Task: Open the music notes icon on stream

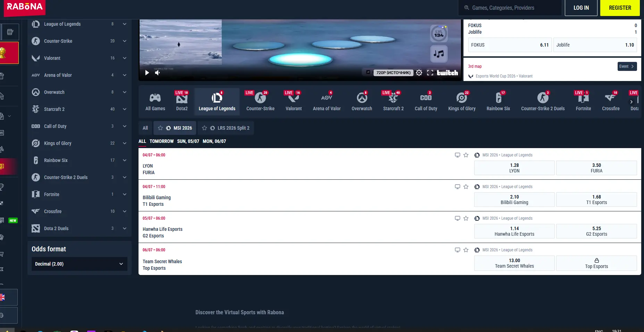Action: [439, 54]
